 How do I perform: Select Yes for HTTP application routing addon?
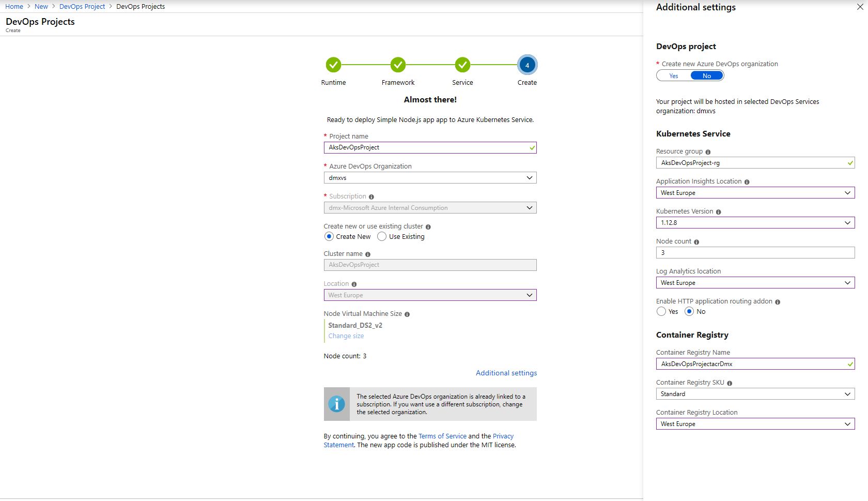(x=661, y=312)
